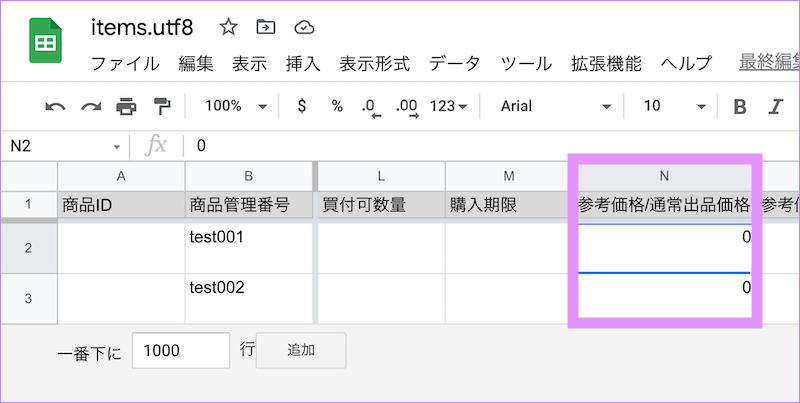Open the 拡張機能 menu

tap(606, 64)
